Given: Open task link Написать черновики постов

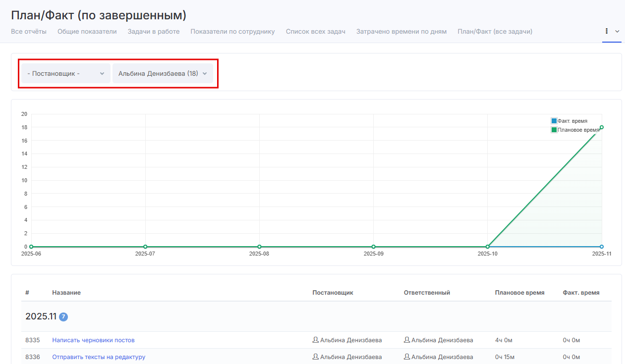Looking at the screenshot, I should [93, 340].
